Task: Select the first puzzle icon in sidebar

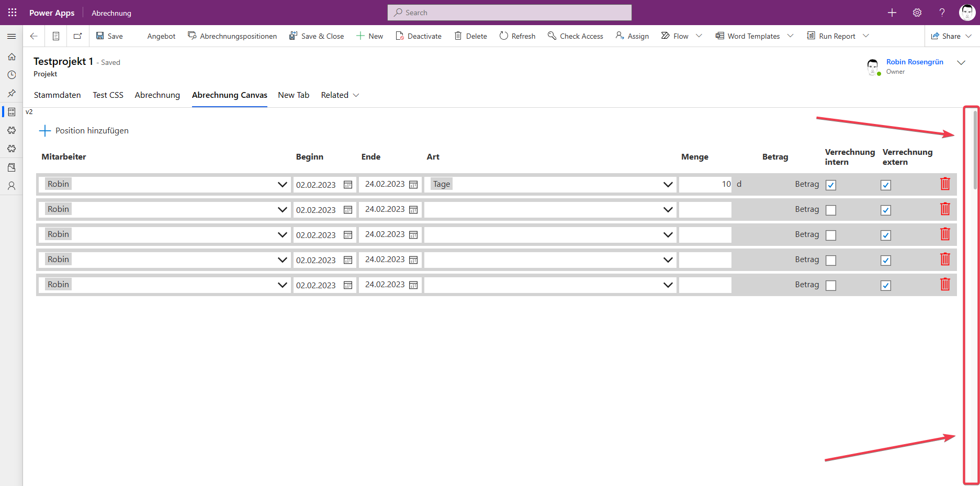Action: pyautogui.click(x=12, y=130)
